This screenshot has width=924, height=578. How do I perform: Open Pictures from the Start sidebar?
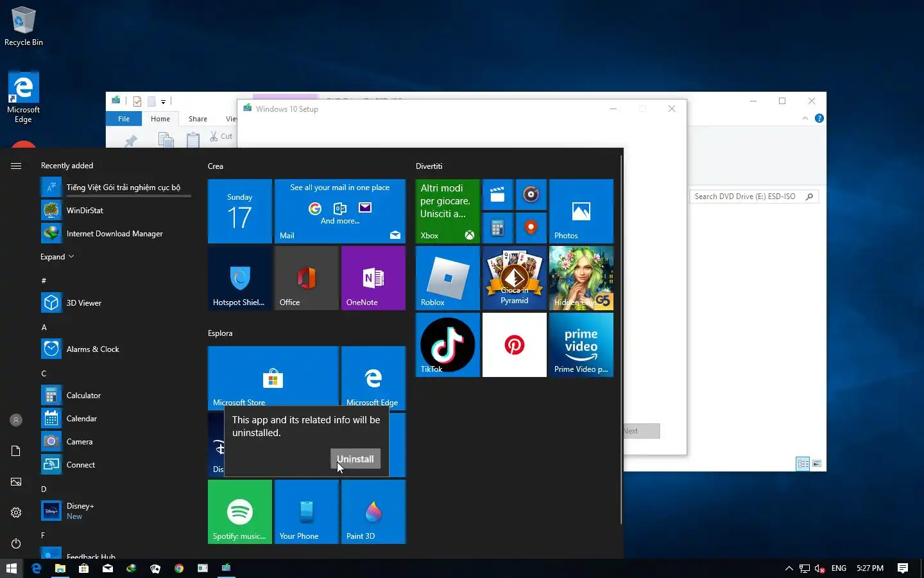click(16, 482)
